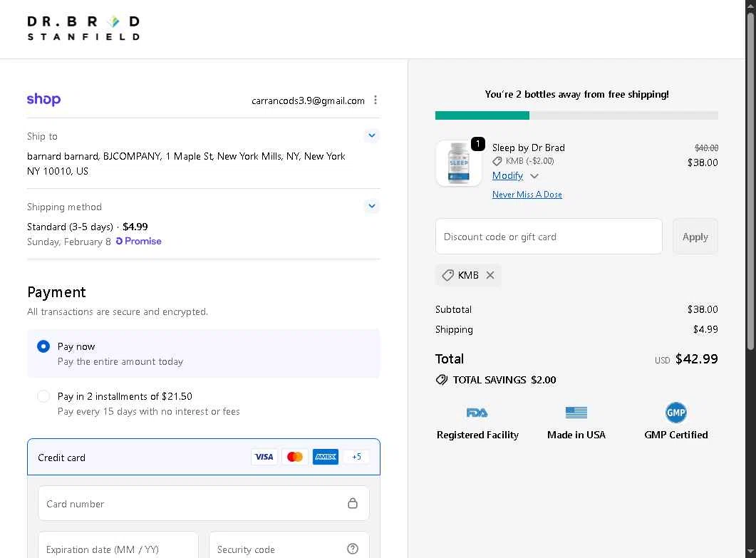Click the FDA Registered Facility icon
The image size is (756, 558).
[x=477, y=413]
